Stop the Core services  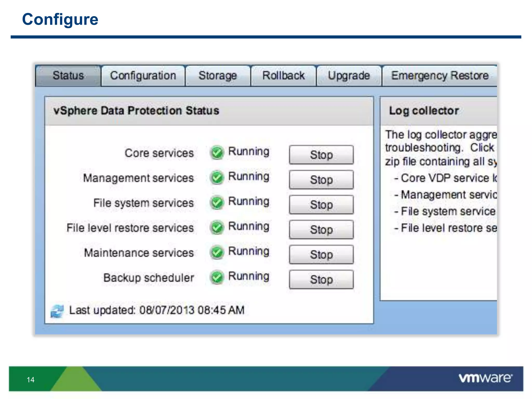point(321,155)
